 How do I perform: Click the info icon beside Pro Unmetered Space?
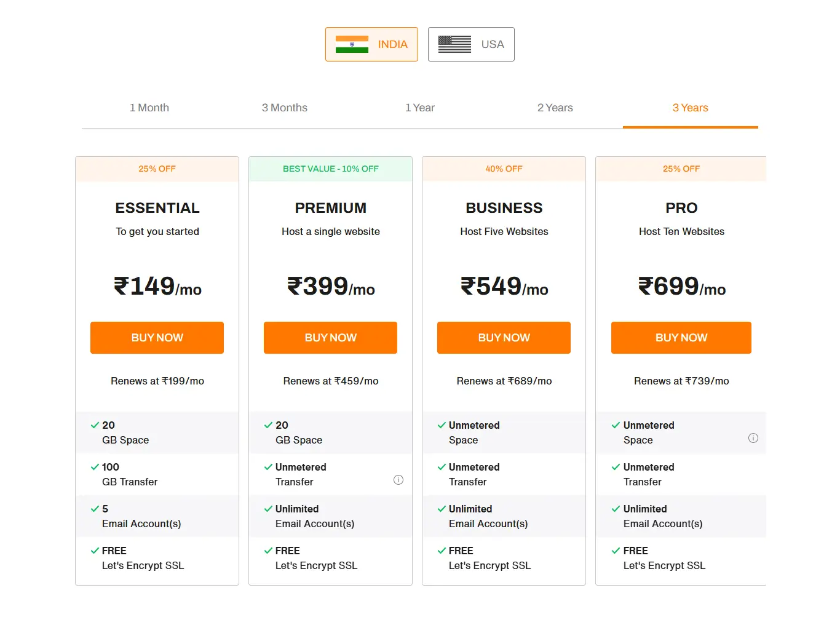pyautogui.click(x=753, y=438)
